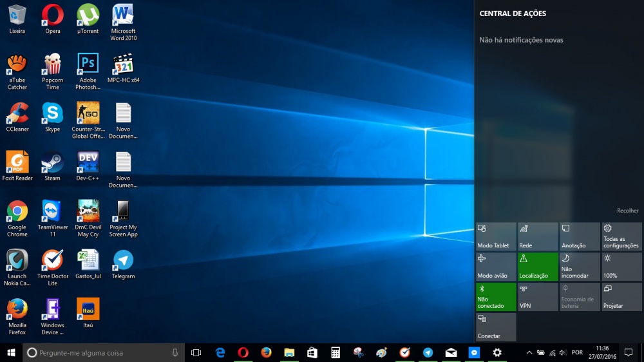The height and width of the screenshot is (362, 644).
Task: Show hidden system tray icons chevron
Action: tap(529, 353)
